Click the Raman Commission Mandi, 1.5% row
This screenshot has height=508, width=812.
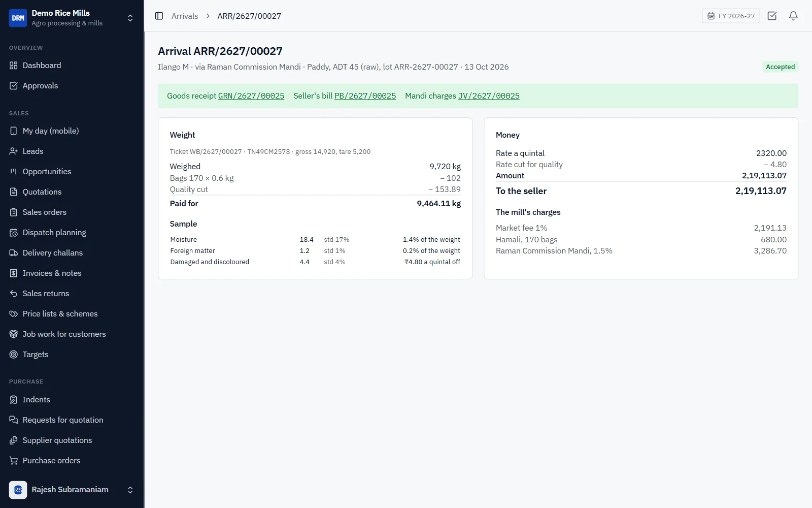[641, 251]
